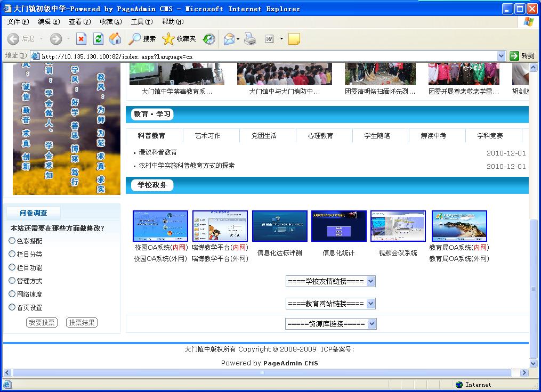Image resolution: width=541 pixels, height=392 pixels.
Task: Click the Stop loading toolbar icon
Action: tap(81, 39)
